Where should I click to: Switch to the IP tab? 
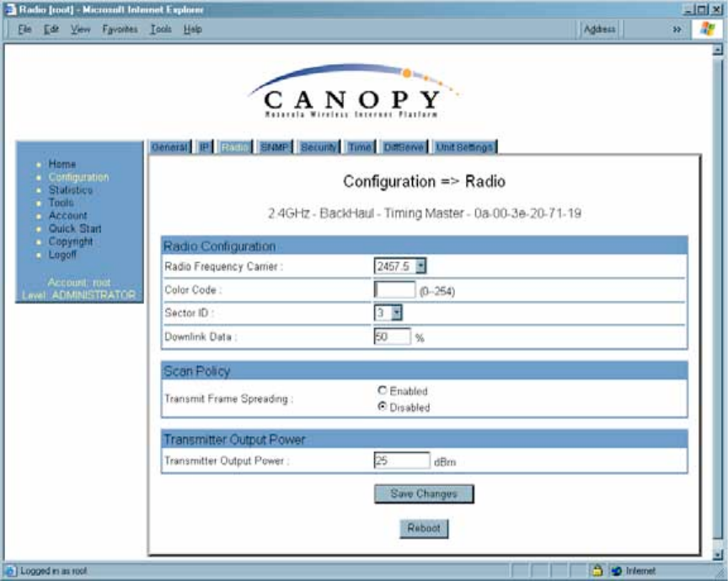tap(204, 148)
